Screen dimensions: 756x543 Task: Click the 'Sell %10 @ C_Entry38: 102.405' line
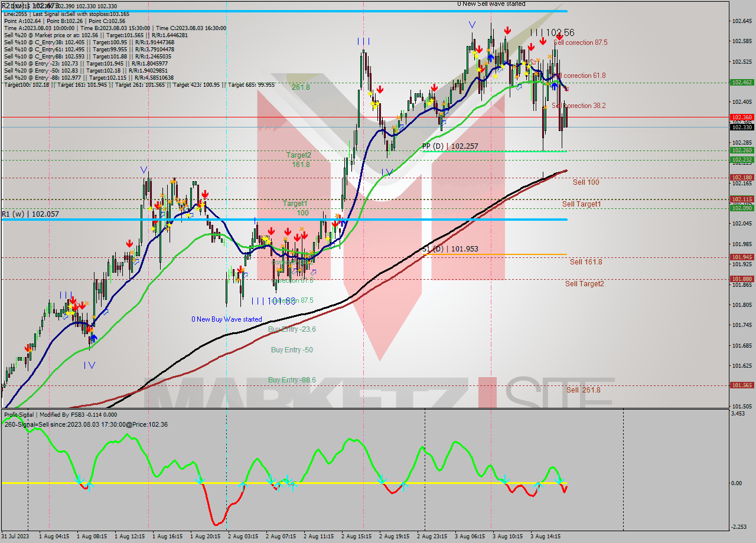click(x=89, y=42)
